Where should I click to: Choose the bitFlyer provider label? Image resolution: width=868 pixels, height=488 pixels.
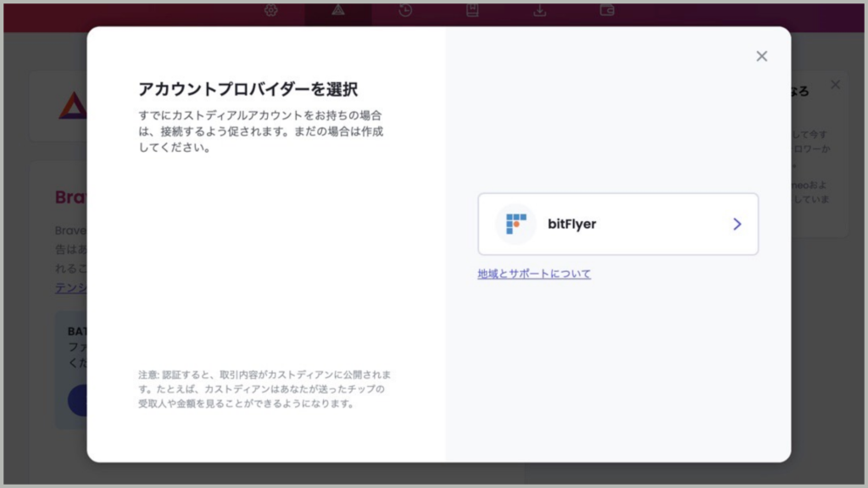click(572, 224)
